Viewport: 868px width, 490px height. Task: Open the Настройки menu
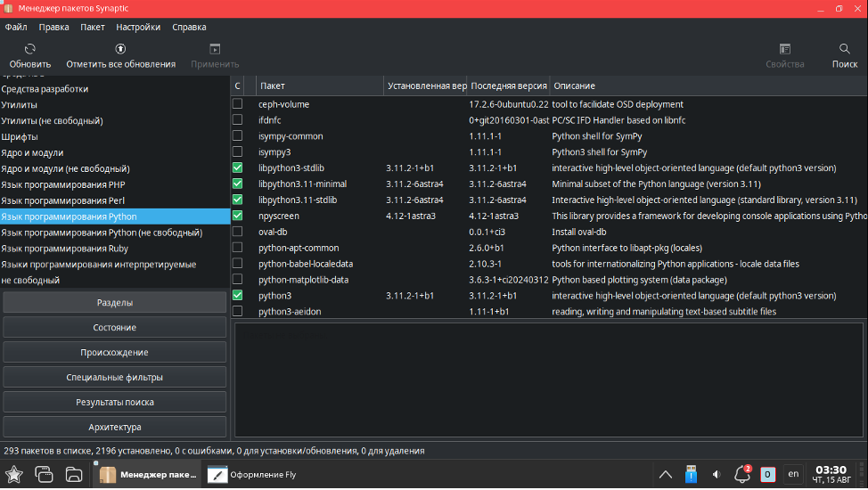coord(138,27)
